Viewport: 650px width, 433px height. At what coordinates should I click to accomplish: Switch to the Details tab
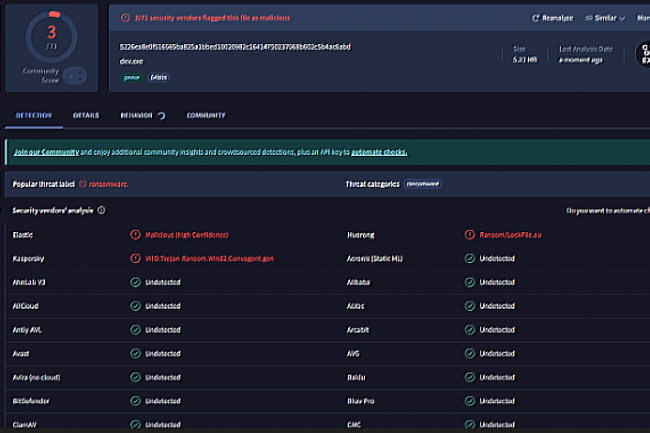(86, 116)
